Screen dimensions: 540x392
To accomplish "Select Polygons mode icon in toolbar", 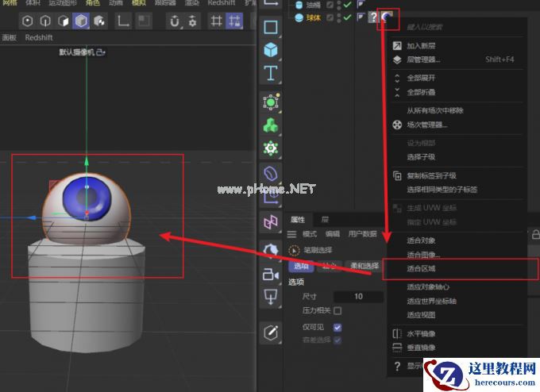I will (x=64, y=21).
